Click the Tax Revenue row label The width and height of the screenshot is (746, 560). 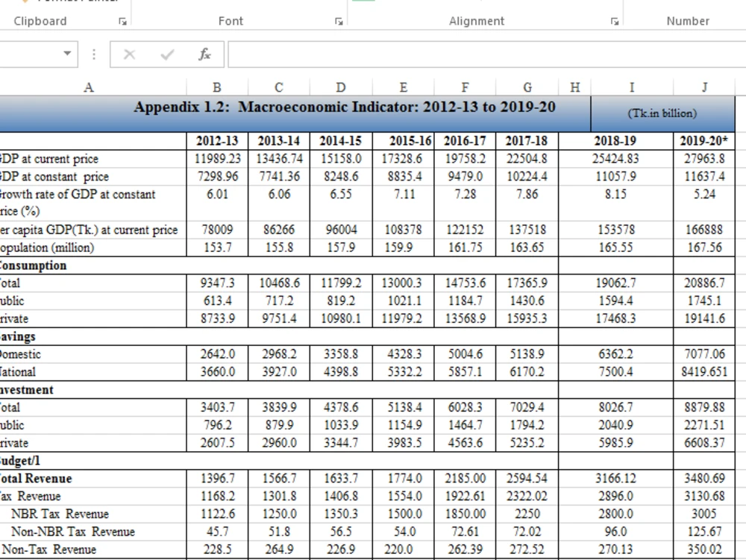30,497
